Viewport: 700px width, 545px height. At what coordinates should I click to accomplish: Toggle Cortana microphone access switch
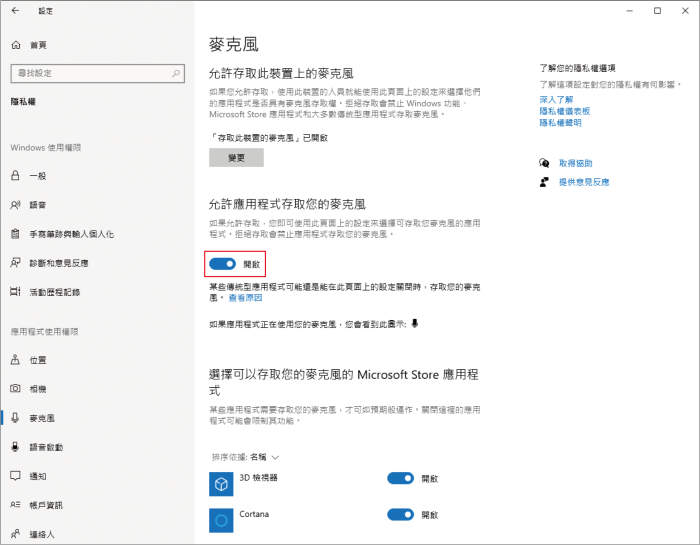click(x=400, y=515)
